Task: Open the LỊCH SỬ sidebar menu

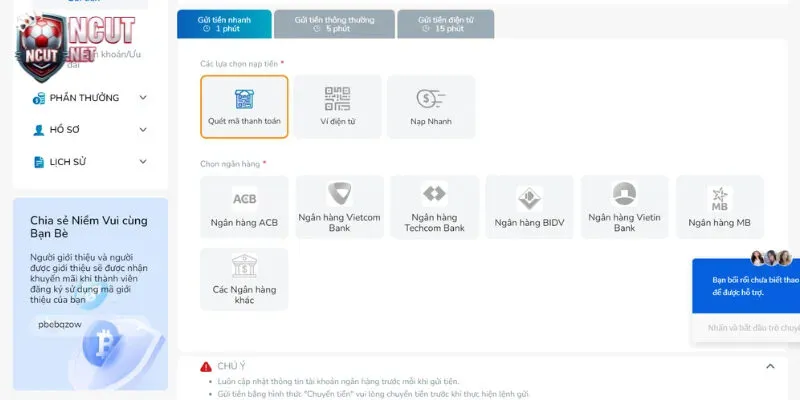Action: (90, 162)
